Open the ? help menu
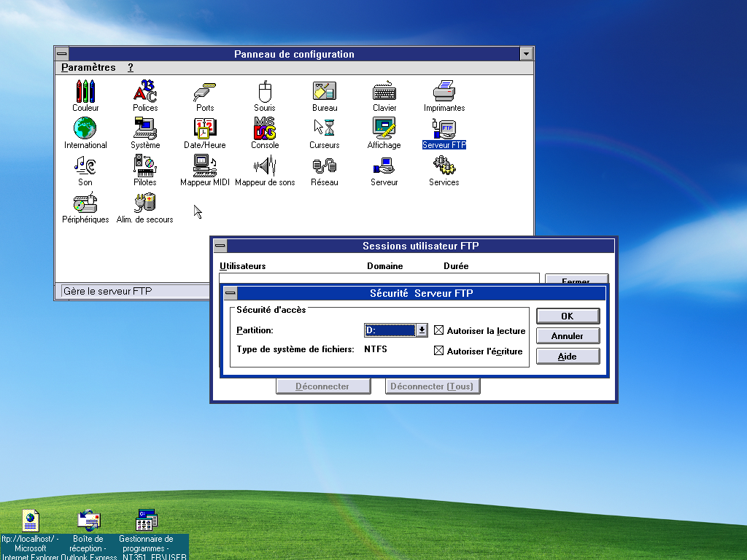747x560 pixels. (x=131, y=67)
